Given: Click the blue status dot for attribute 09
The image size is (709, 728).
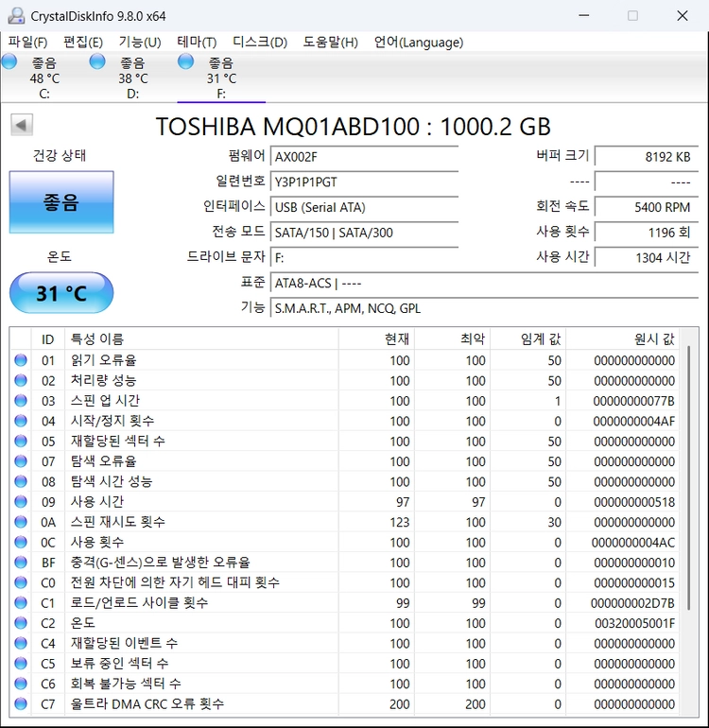Looking at the screenshot, I should [21, 502].
